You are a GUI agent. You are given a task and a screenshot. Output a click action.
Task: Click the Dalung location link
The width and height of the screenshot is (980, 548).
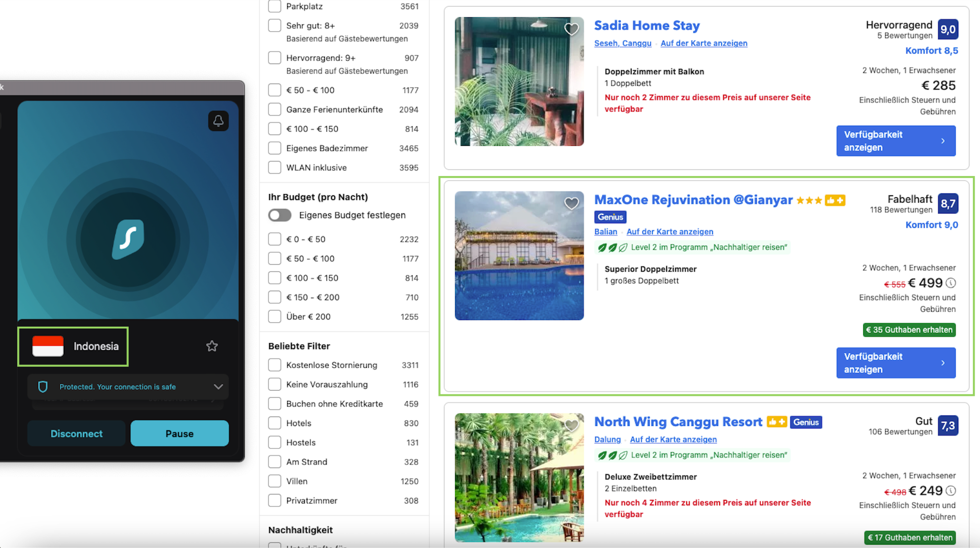607,439
